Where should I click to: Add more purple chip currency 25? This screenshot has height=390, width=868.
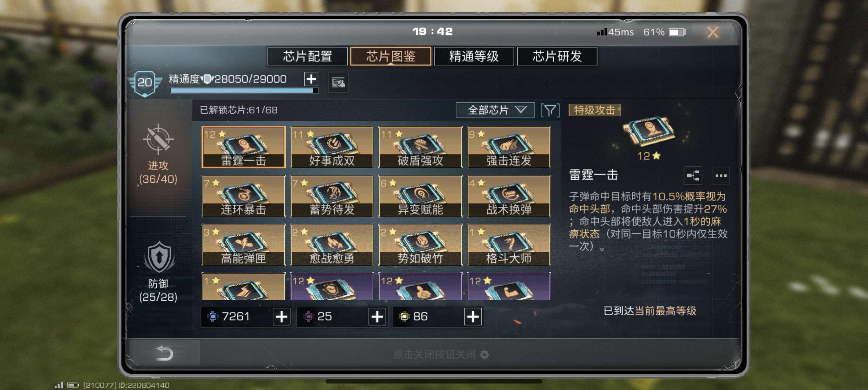coord(377,317)
